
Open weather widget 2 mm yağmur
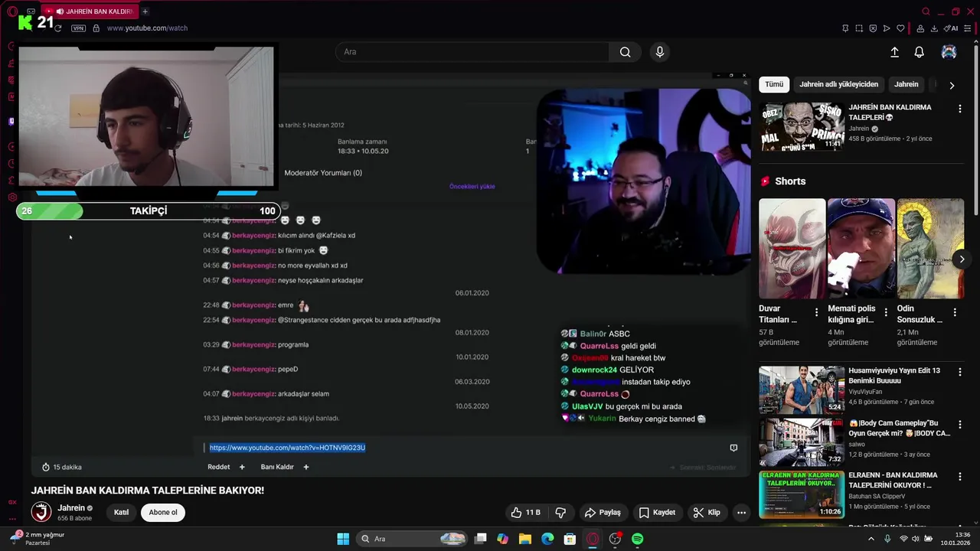[x=38, y=539]
